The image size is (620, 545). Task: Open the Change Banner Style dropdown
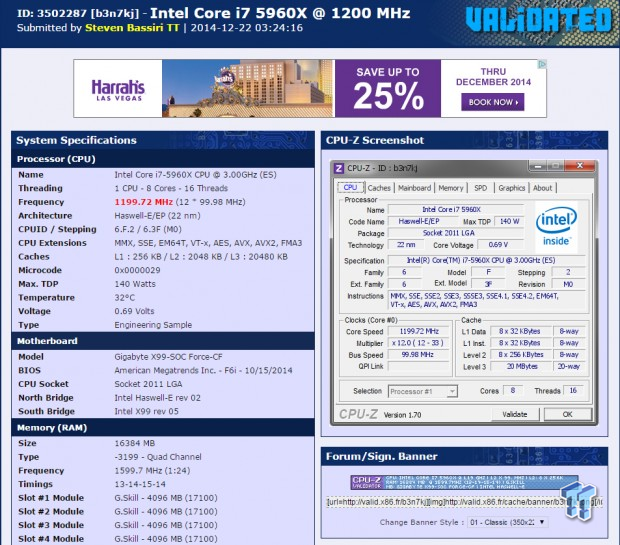coord(508,522)
